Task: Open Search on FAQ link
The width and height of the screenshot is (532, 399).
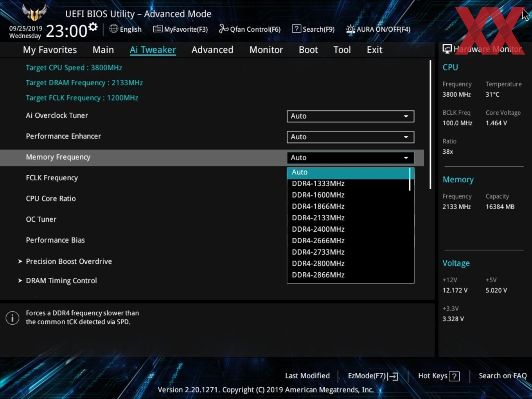Action: [x=503, y=376]
